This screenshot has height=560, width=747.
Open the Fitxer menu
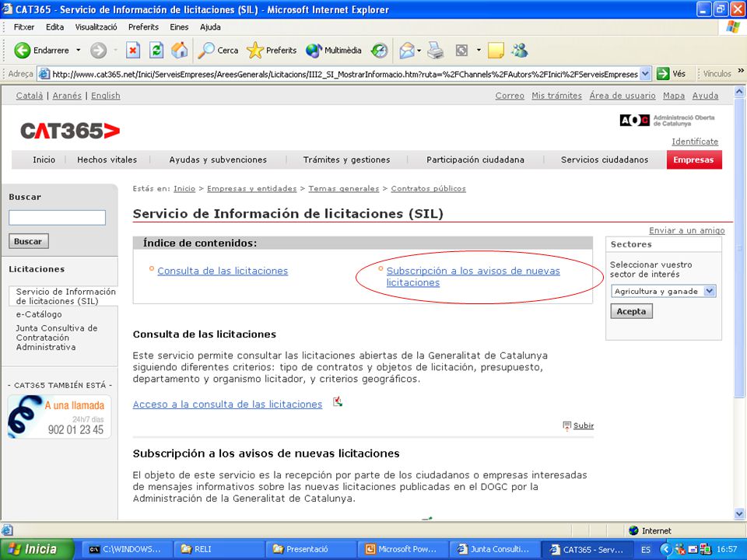[24, 27]
